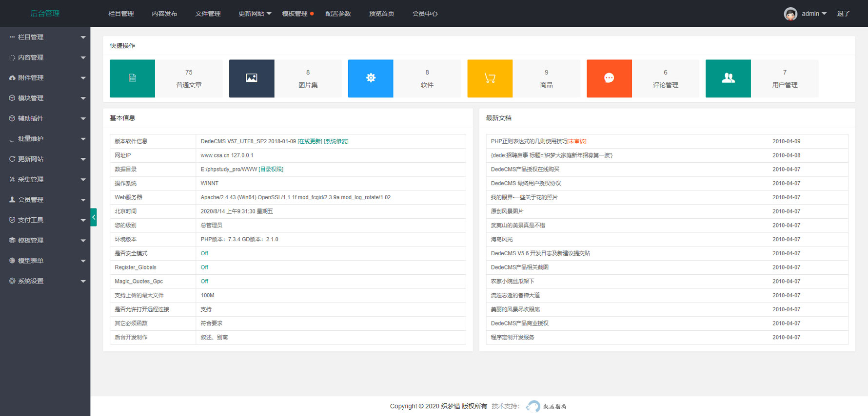Click the footer tech support logo
868x416 pixels.
[x=546, y=406]
